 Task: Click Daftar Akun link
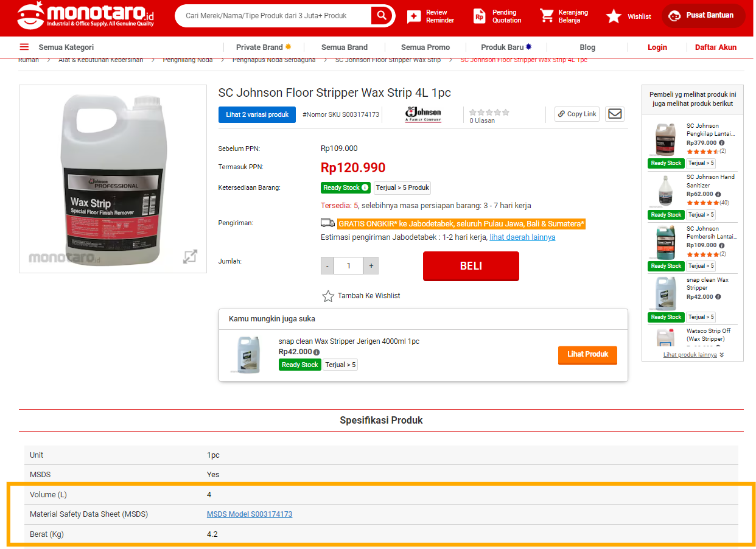point(716,47)
